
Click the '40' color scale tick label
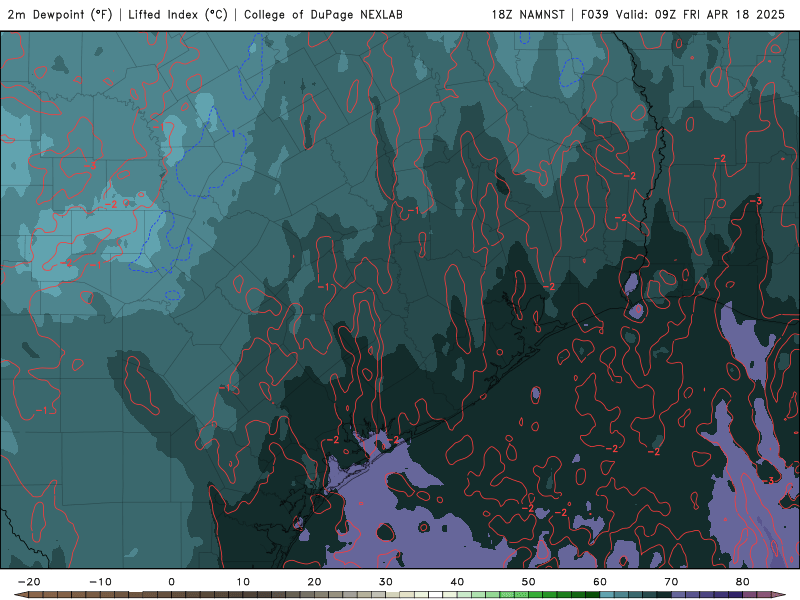(457, 582)
